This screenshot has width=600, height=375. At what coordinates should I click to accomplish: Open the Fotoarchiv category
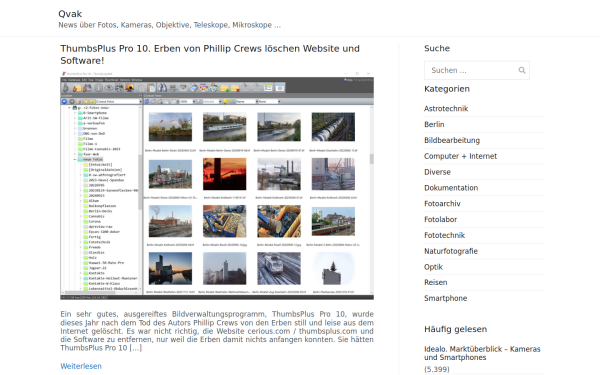click(442, 204)
